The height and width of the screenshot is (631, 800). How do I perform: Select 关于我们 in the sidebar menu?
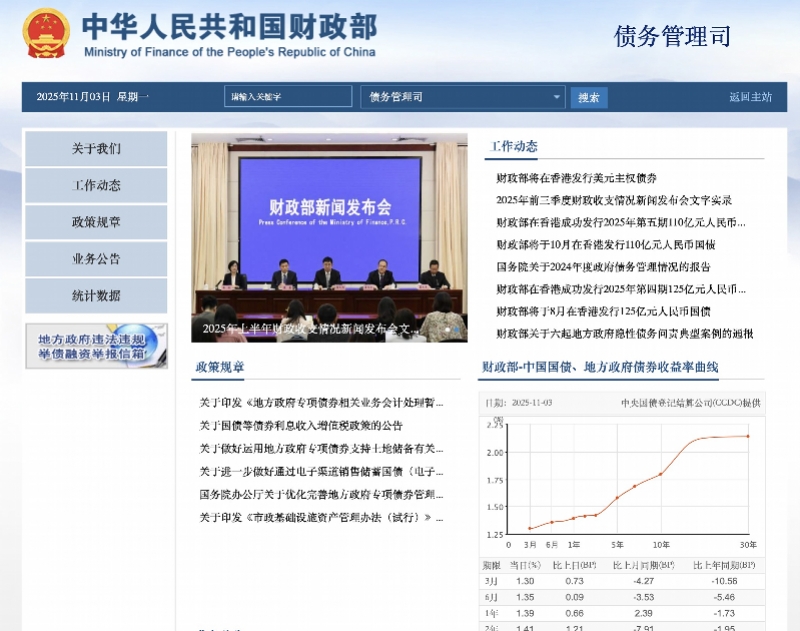tap(96, 148)
